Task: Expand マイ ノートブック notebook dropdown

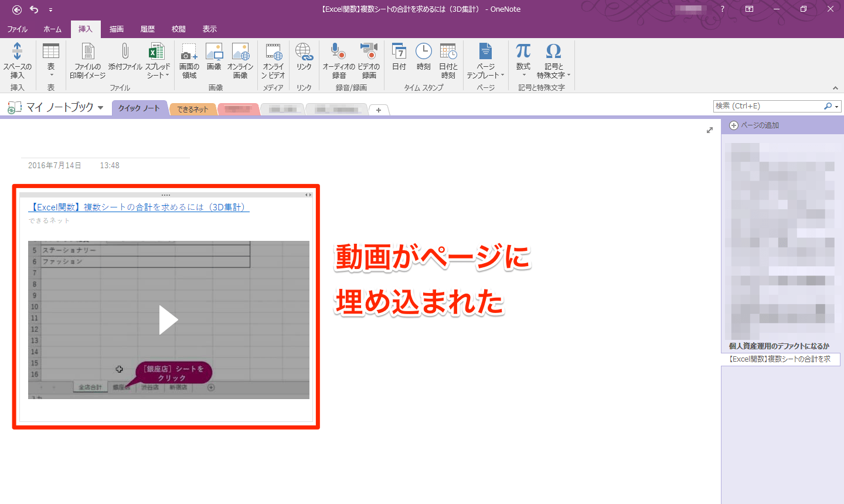Action: (x=101, y=108)
